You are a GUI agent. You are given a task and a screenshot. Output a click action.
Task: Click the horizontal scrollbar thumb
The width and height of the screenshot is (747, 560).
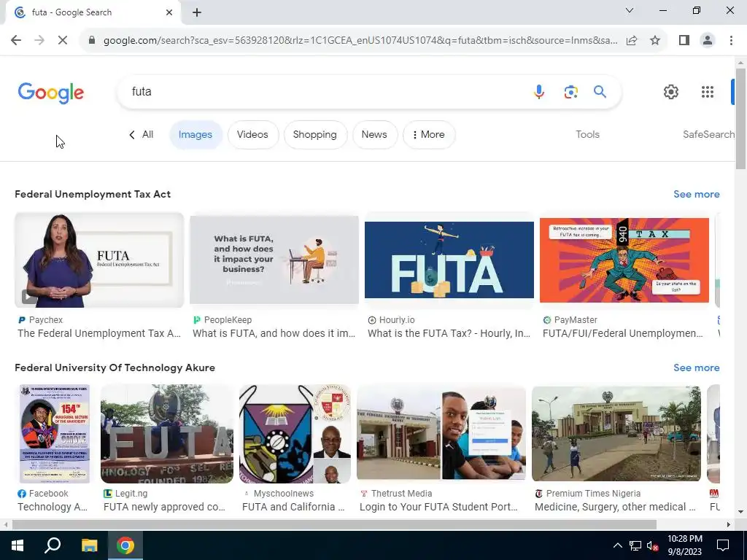[334, 525]
